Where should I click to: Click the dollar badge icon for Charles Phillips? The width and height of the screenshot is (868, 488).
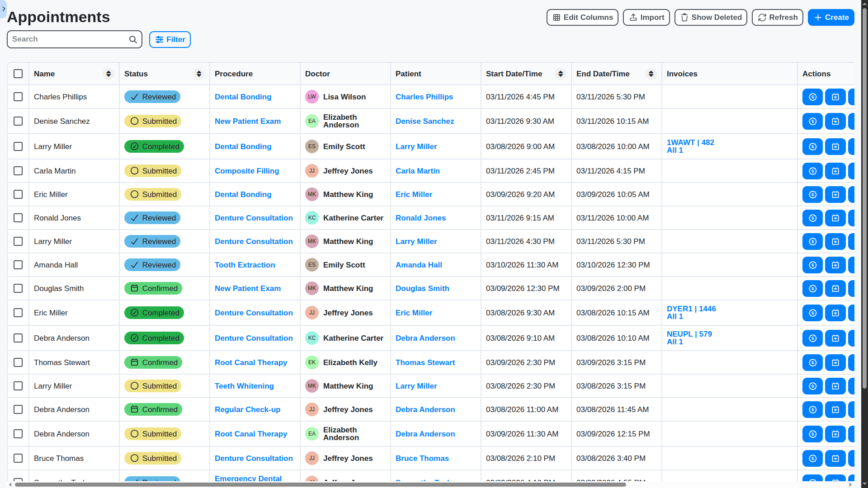812,97
